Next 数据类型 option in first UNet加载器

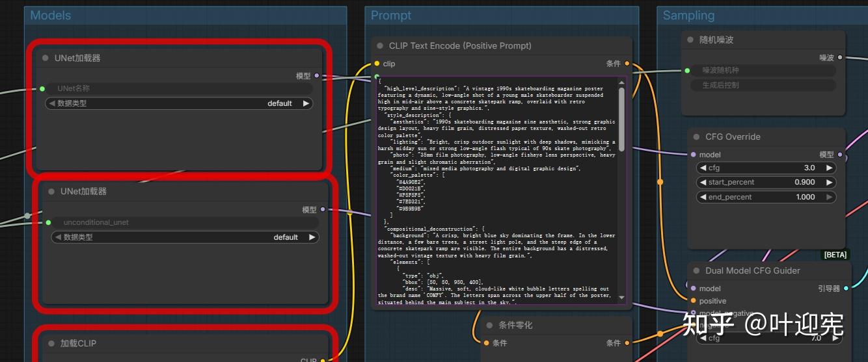coord(306,103)
